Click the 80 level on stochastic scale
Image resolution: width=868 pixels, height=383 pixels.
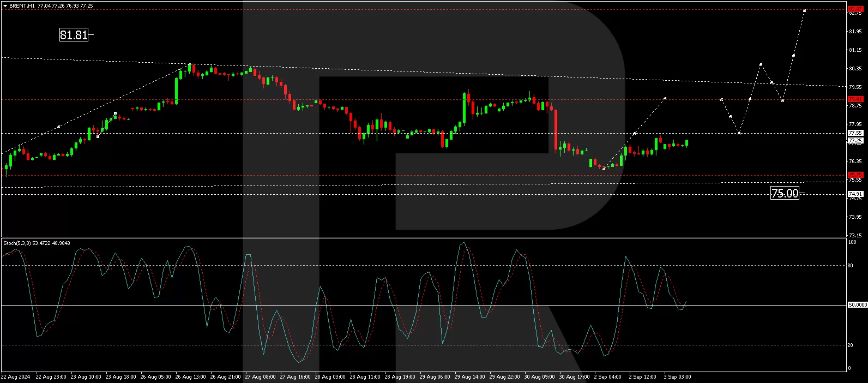851,266
